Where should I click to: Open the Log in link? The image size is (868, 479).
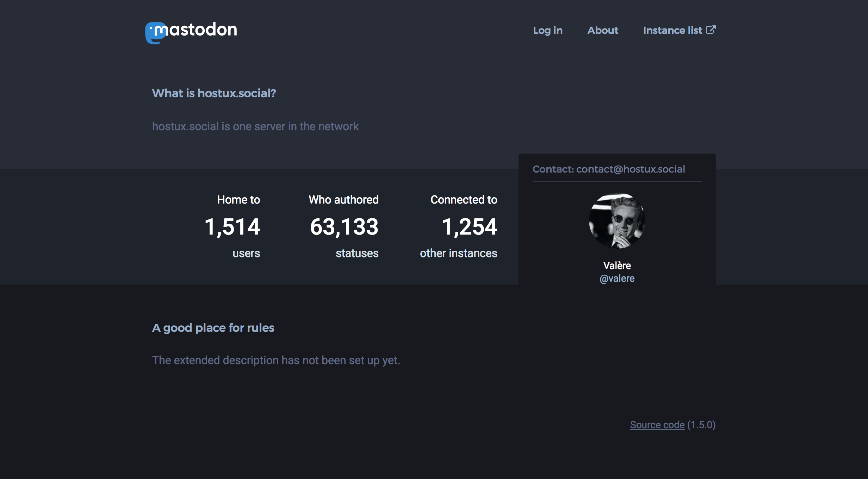pos(548,30)
